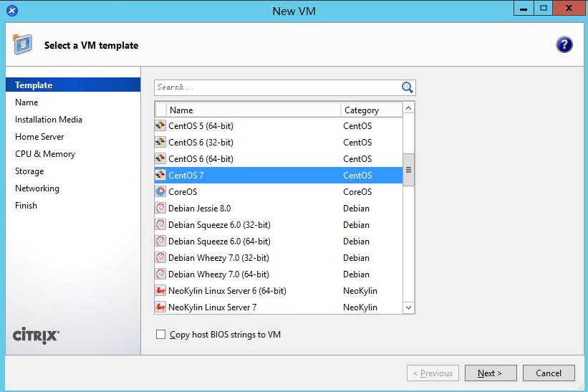Screen dimensions: 588x392
Task: Go to the Finish step
Action: click(x=26, y=206)
